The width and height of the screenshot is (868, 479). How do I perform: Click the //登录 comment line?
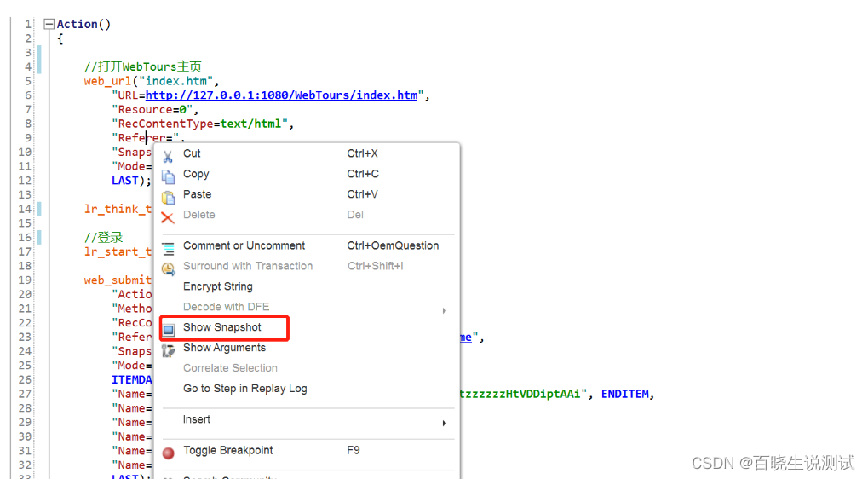104,238
